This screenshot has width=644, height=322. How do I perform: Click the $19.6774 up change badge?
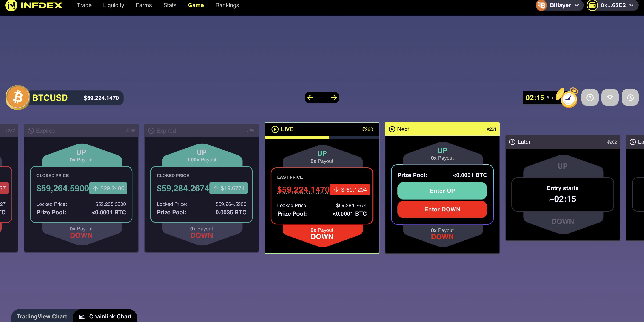[x=228, y=188]
